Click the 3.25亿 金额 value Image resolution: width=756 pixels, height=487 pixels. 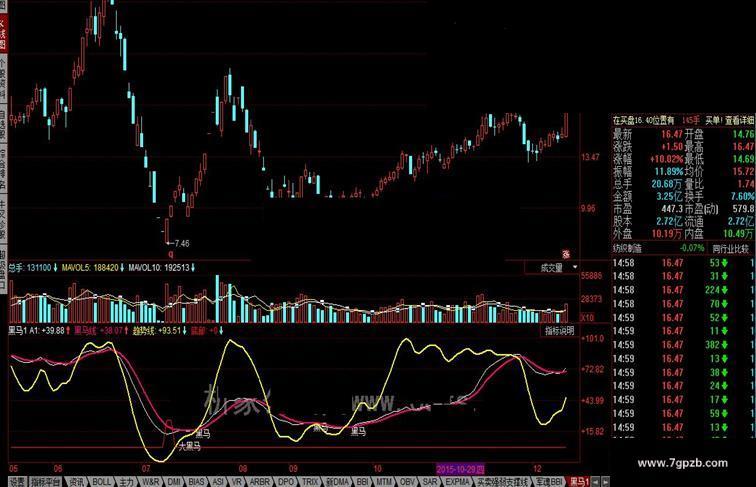point(670,197)
